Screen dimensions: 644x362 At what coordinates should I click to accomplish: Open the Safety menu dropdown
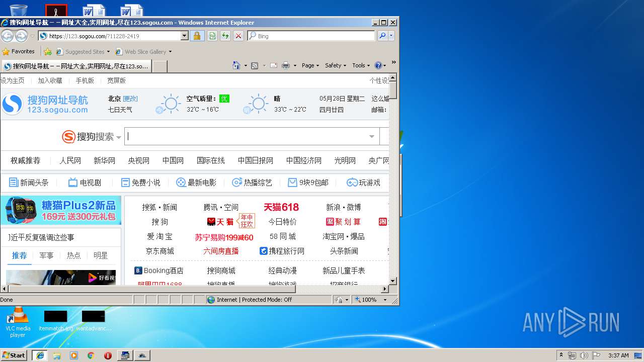click(x=336, y=65)
